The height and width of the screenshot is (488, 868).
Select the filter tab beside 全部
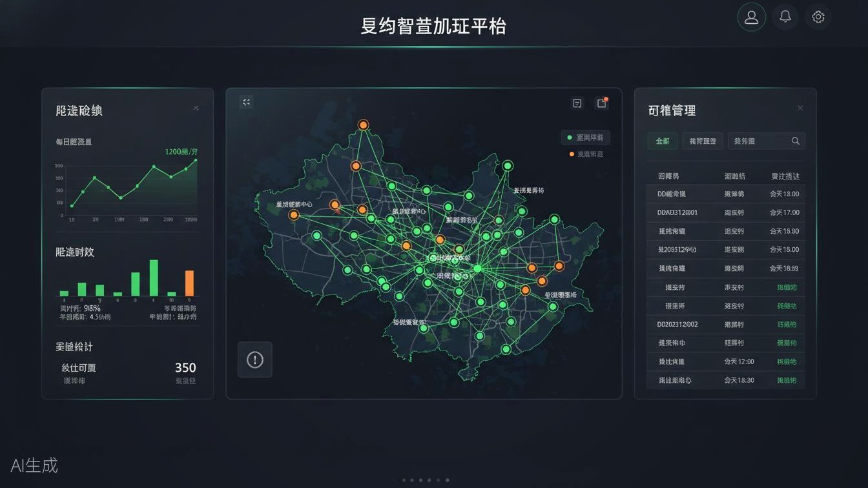point(703,141)
